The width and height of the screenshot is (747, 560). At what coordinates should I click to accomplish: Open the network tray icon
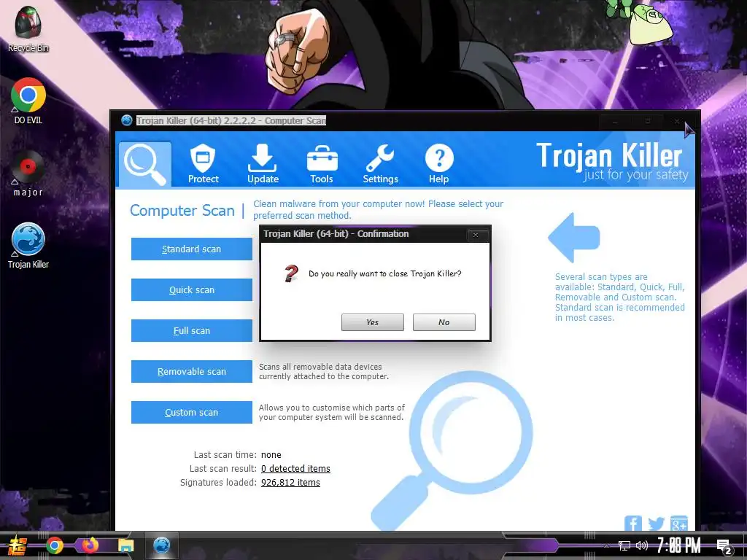pos(624,545)
